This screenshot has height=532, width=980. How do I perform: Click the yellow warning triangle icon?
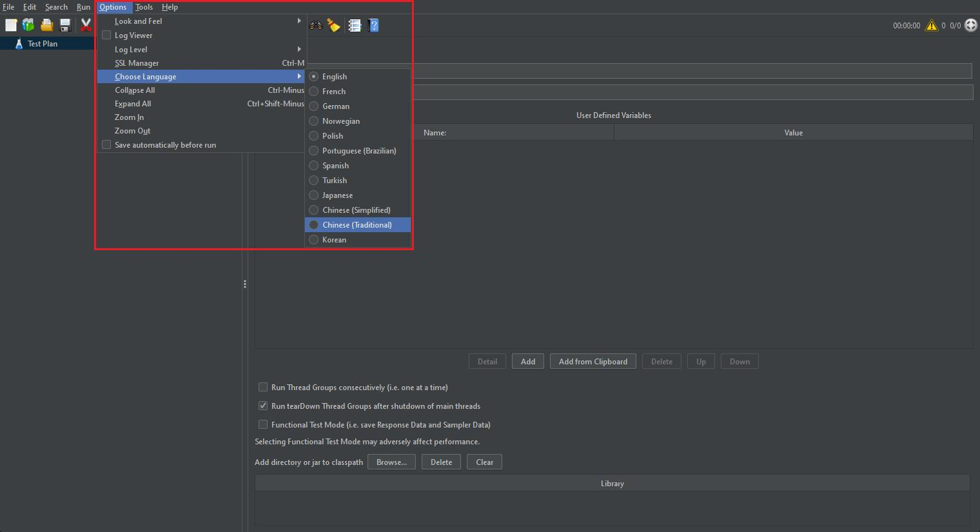(x=932, y=25)
